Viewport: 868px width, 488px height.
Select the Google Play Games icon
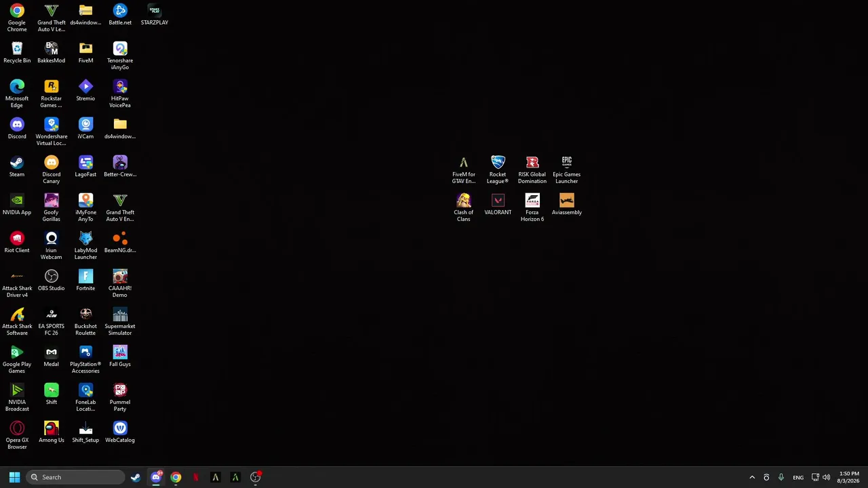[17, 359]
